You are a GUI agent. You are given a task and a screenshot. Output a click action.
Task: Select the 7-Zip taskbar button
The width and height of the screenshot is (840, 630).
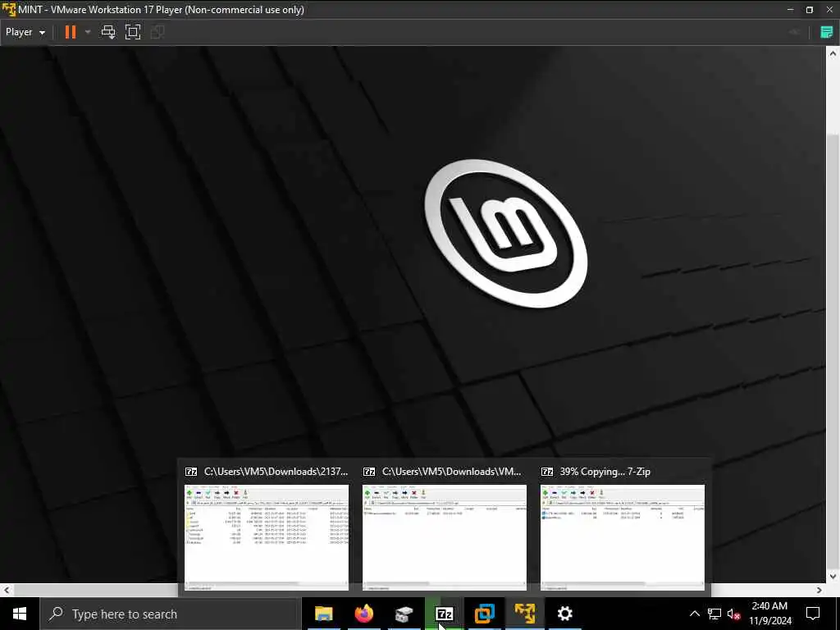(444, 614)
